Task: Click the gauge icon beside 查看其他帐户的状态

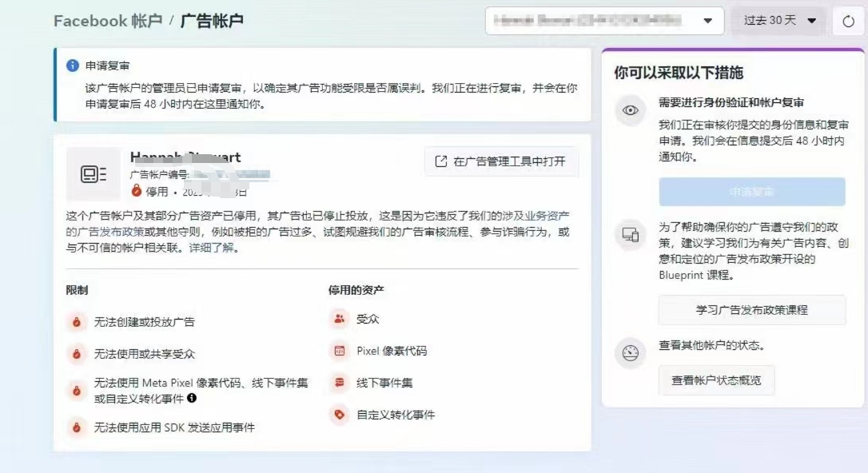Action: pyautogui.click(x=630, y=352)
